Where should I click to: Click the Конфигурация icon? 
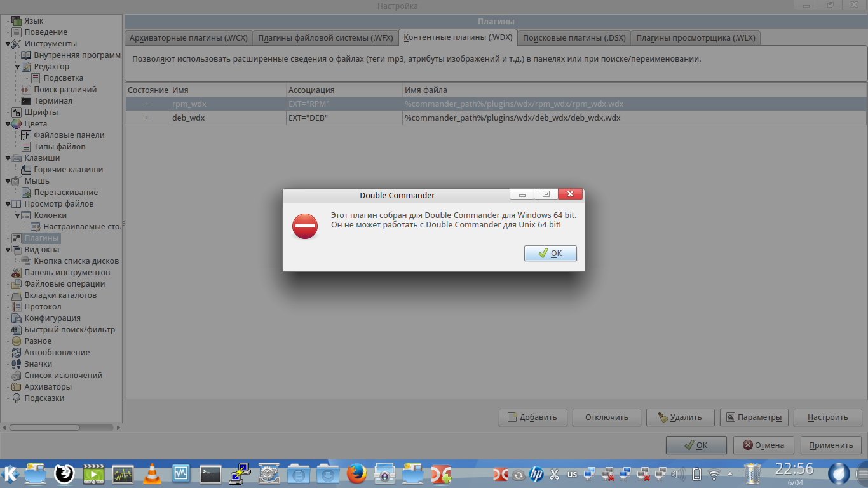[x=17, y=318]
